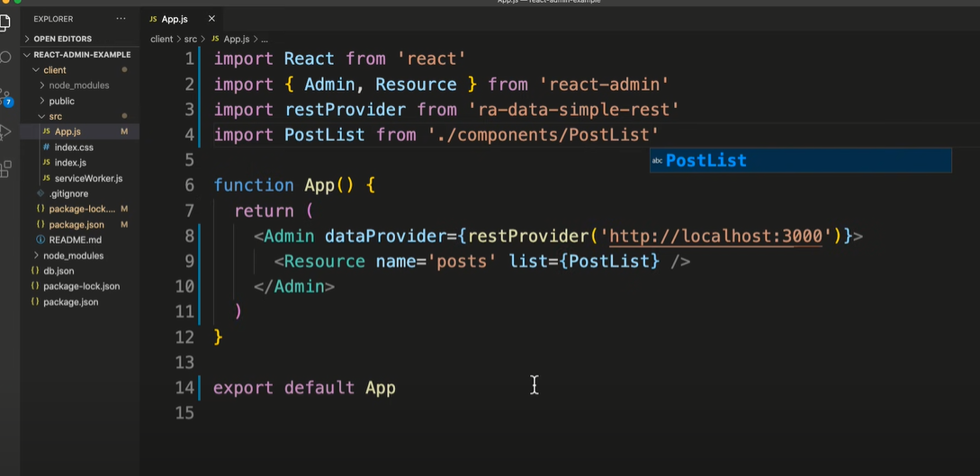This screenshot has height=476, width=980.
Task: Open client's package.json marked M
Action: (x=76, y=224)
